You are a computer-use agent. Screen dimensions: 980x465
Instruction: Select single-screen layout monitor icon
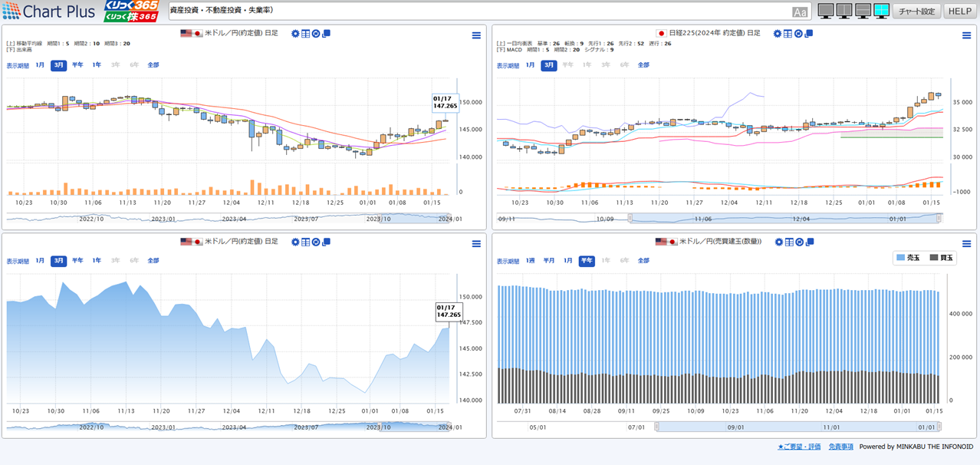tap(826, 11)
